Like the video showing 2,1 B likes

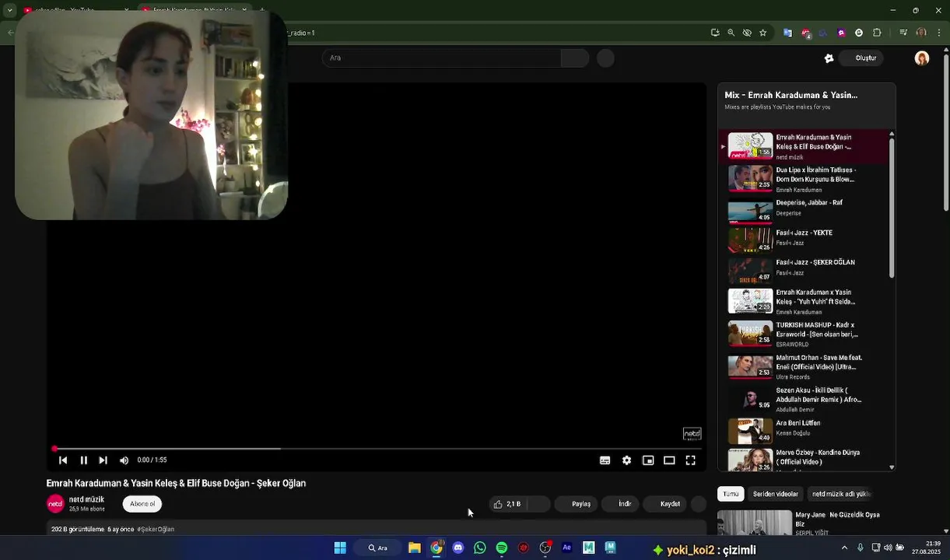[507, 504]
